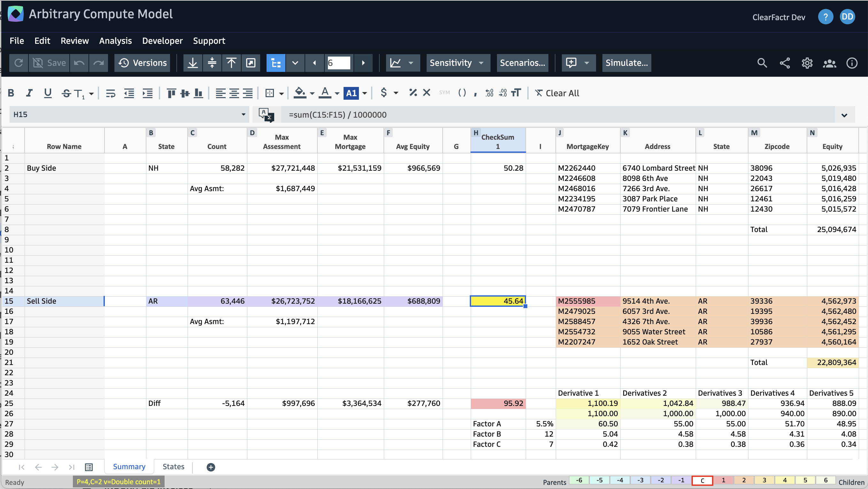The width and height of the screenshot is (868, 489).
Task: Expand the formula bar chevron
Action: pyautogui.click(x=844, y=115)
